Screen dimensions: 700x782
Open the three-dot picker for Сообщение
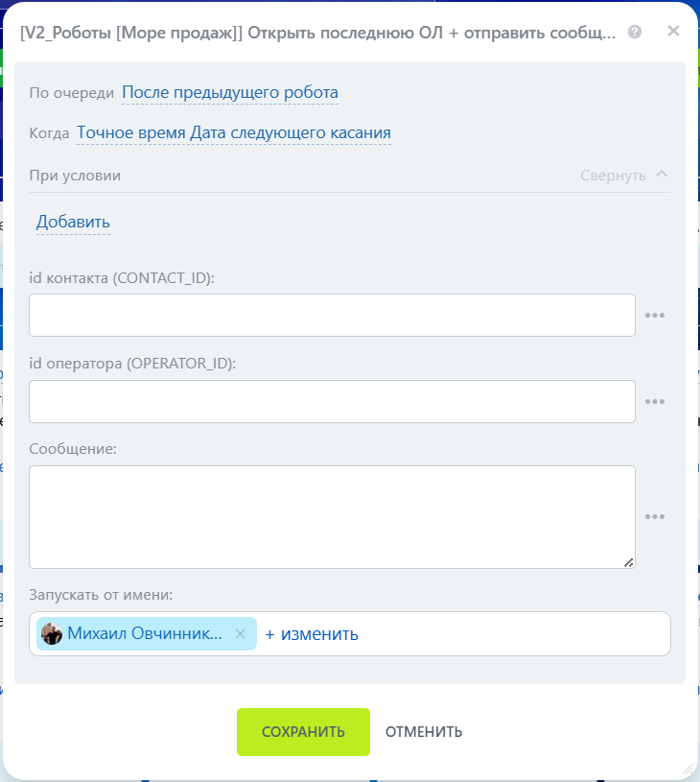tap(655, 517)
